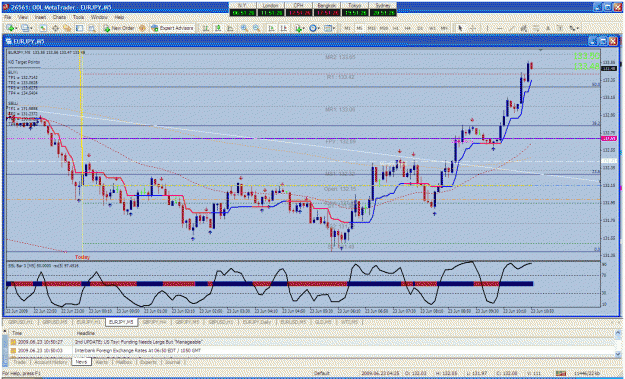Select the Equidistant Channel tool
The image size is (625, 379).
[x=523, y=28]
